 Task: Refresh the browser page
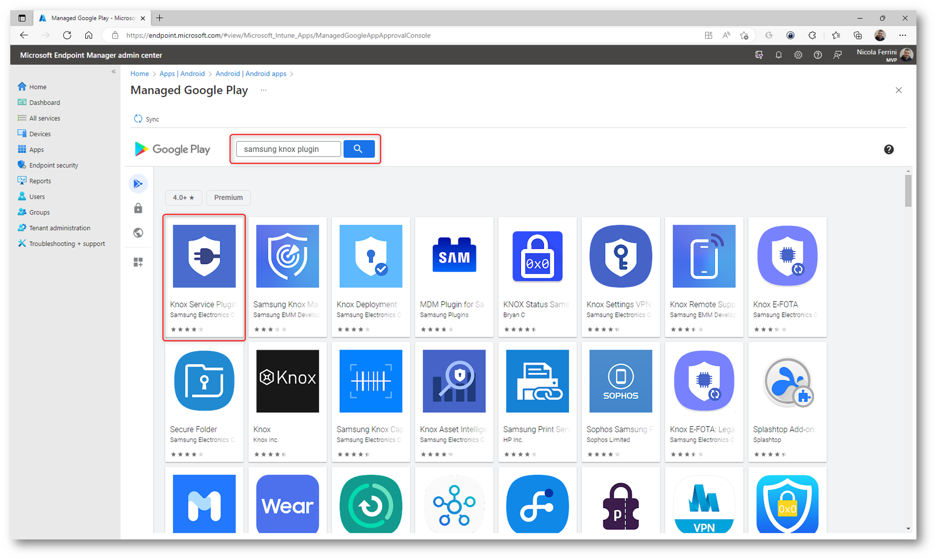[x=67, y=35]
